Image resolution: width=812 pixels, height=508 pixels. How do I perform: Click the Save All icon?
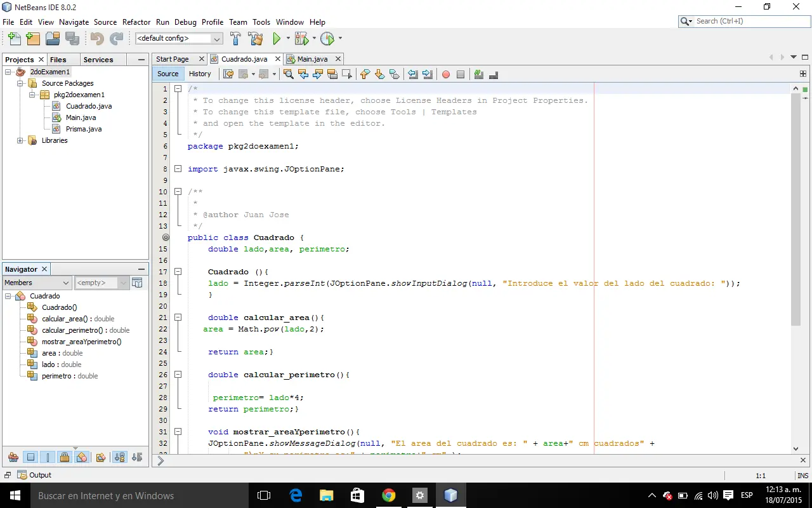[x=72, y=38]
